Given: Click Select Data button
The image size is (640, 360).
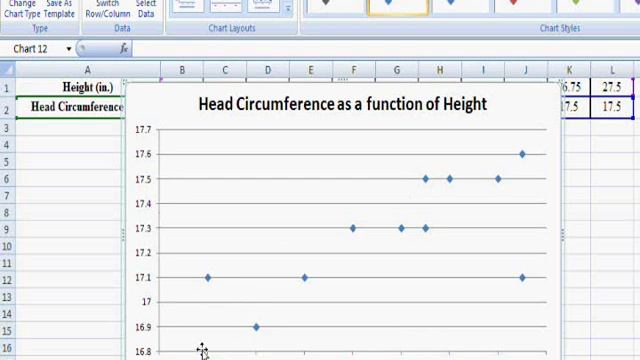Looking at the screenshot, I should (146, 9).
